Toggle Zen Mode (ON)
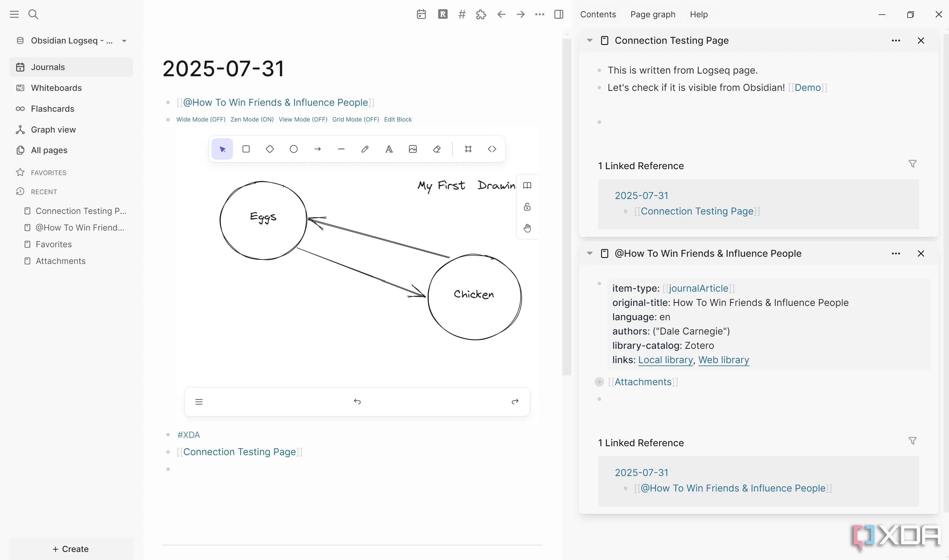Image resolution: width=949 pixels, height=560 pixels. pos(252,120)
